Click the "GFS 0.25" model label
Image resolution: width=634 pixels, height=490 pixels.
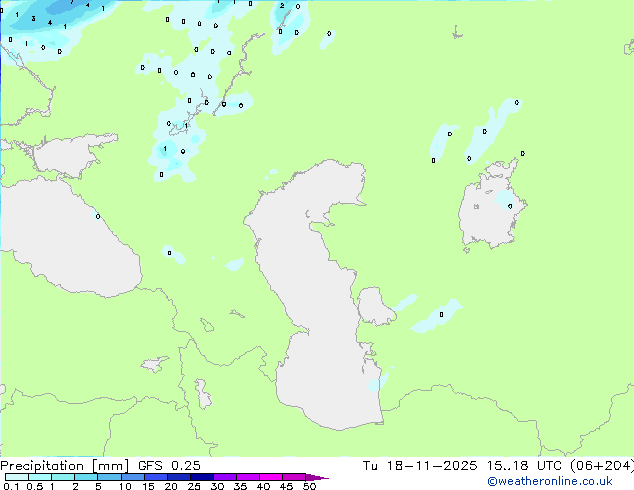(x=169, y=466)
